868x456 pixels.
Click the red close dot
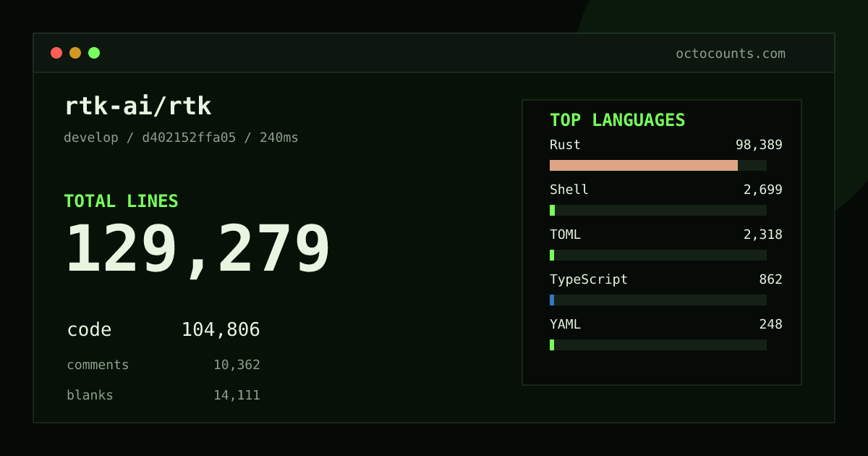pos(56,53)
